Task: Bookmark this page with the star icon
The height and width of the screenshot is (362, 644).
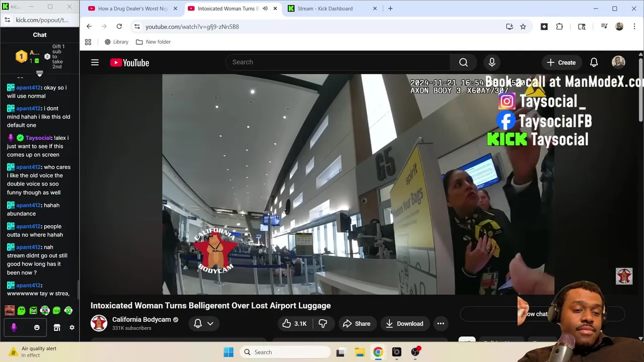Action: [523, 27]
